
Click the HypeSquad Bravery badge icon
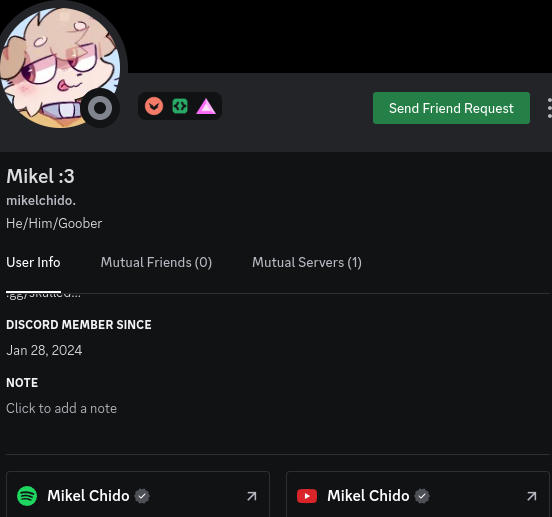pos(154,106)
